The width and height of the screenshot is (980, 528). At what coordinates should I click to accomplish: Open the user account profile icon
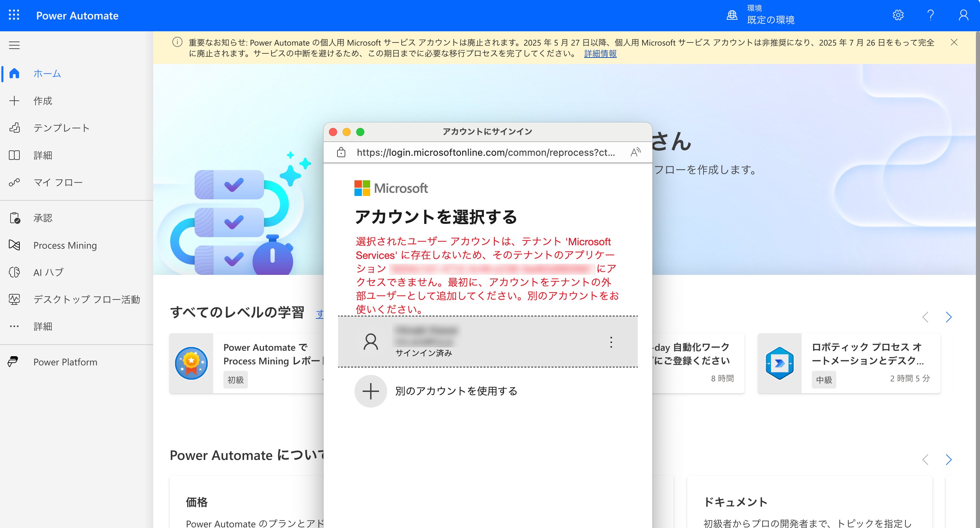(963, 15)
